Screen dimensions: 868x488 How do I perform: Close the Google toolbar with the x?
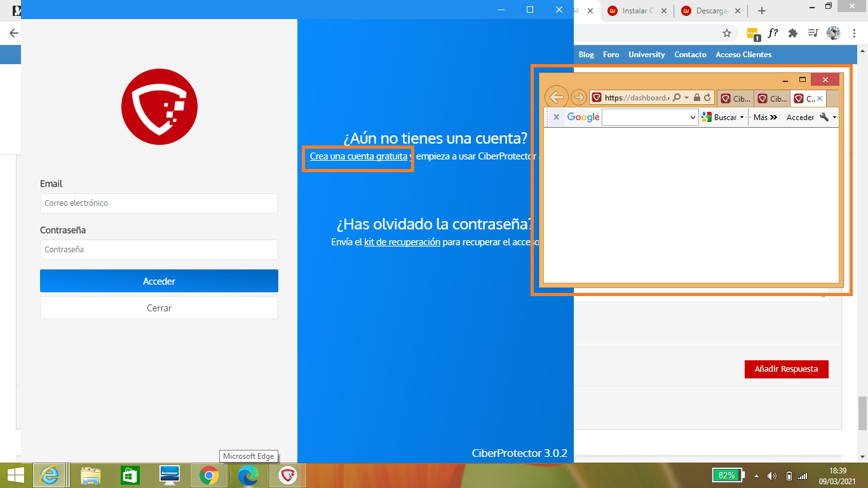tap(556, 117)
